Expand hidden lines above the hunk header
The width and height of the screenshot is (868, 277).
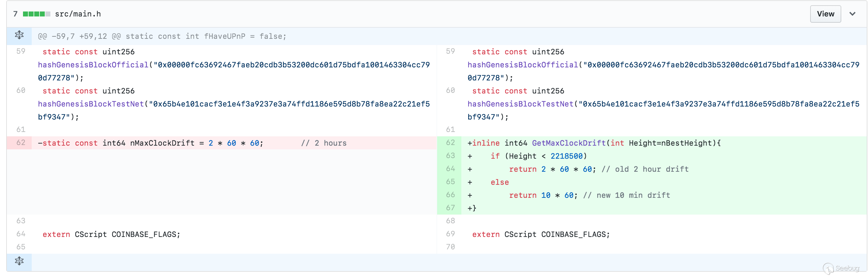point(19,35)
